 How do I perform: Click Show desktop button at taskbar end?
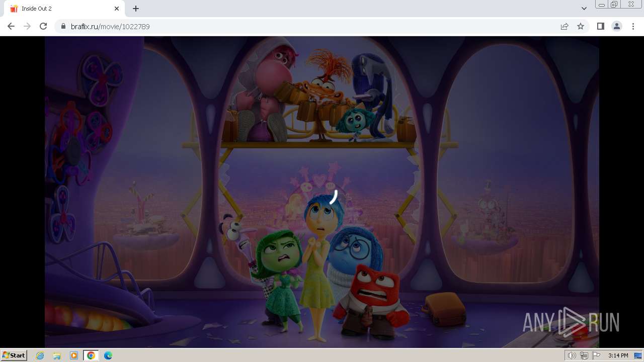click(638, 355)
